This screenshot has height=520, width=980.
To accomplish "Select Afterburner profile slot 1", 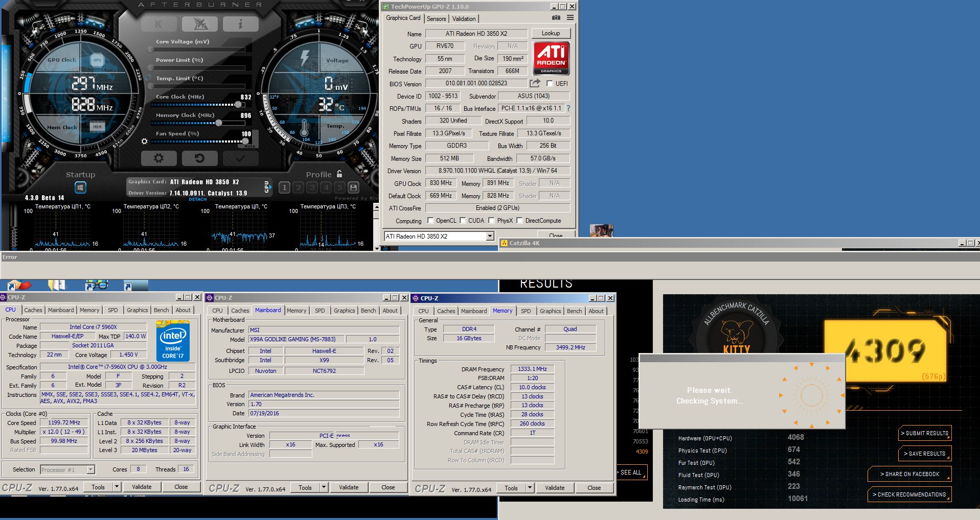I will (285, 187).
